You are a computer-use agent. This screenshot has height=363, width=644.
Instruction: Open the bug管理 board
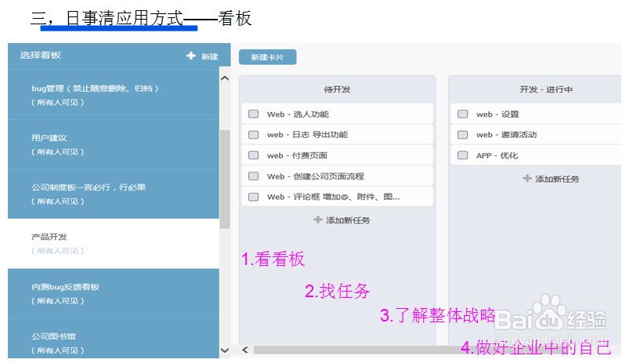click(114, 95)
